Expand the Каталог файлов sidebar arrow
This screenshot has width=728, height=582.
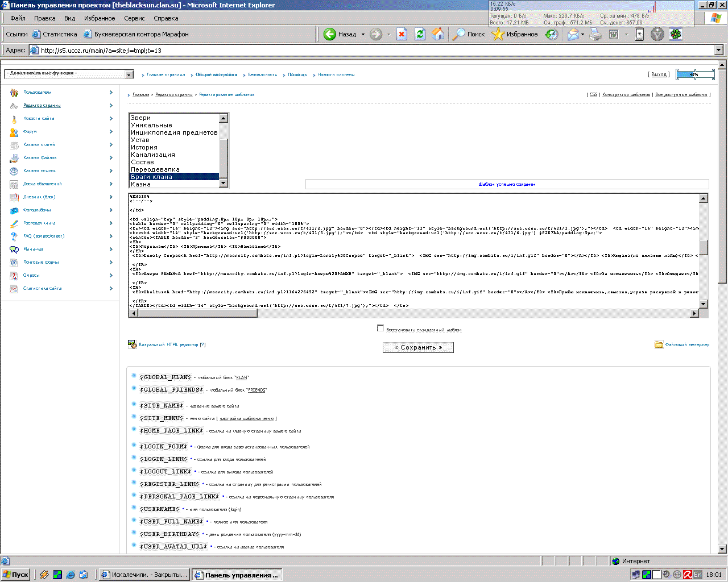[111, 157]
